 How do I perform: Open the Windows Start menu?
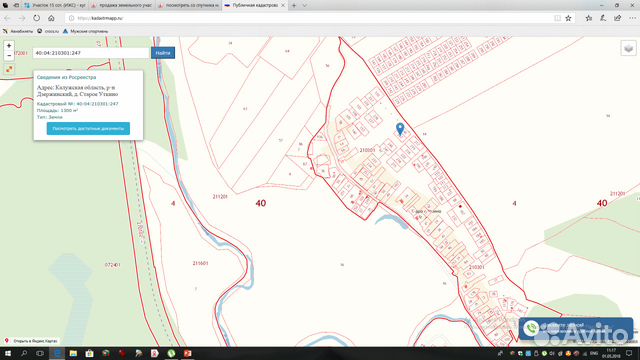click(8, 353)
